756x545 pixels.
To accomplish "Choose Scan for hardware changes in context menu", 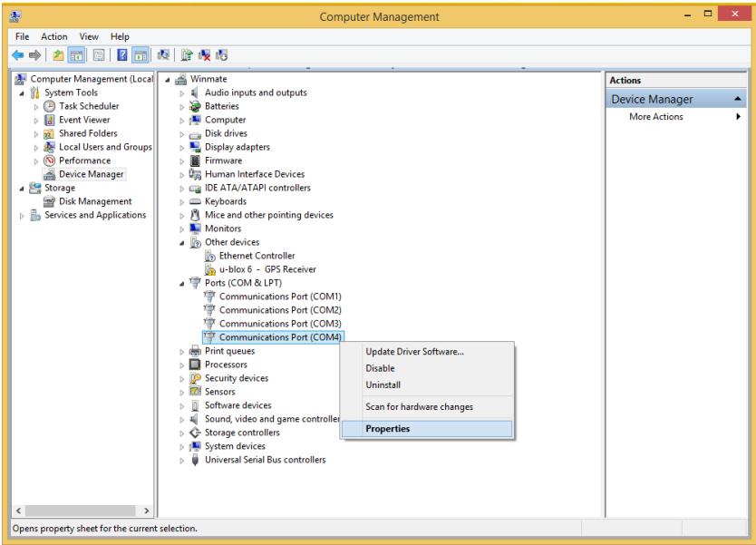I will [x=427, y=406].
